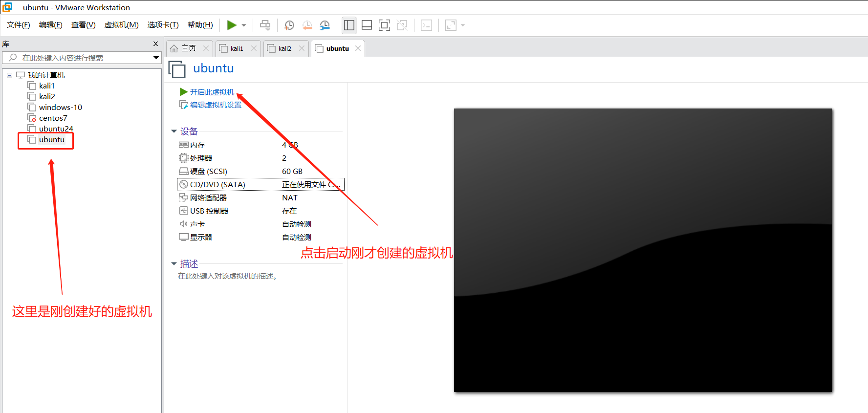The height and width of the screenshot is (413, 868).
Task: Open the 选项卡(T) menu
Action: 163,25
